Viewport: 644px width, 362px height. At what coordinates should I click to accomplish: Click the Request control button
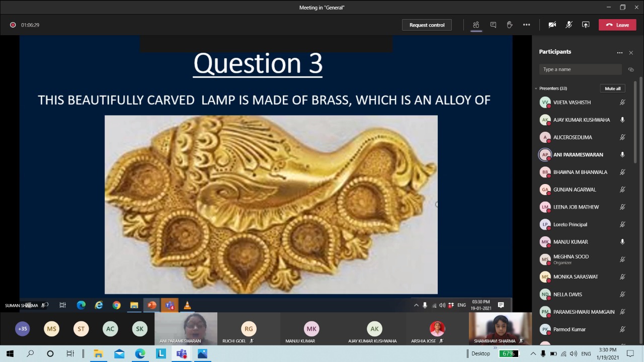click(x=427, y=25)
